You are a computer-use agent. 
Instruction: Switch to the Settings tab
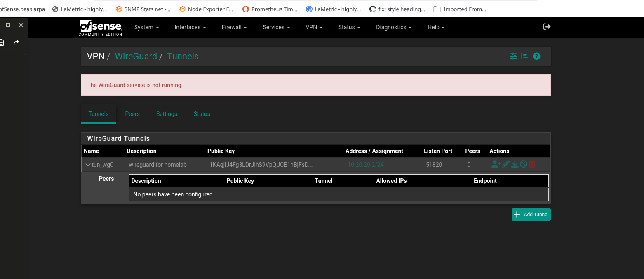point(167,114)
